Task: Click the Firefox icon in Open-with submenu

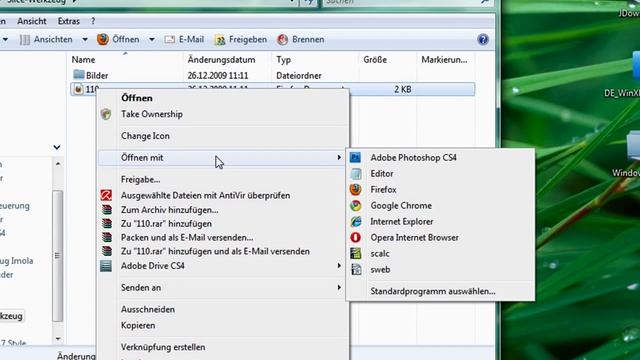Action: pos(356,189)
